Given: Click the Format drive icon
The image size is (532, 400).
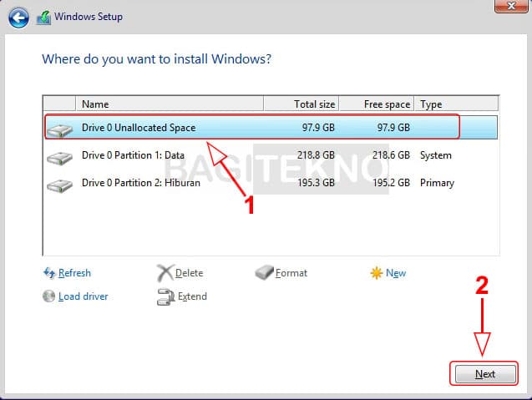Looking at the screenshot, I should (x=264, y=272).
